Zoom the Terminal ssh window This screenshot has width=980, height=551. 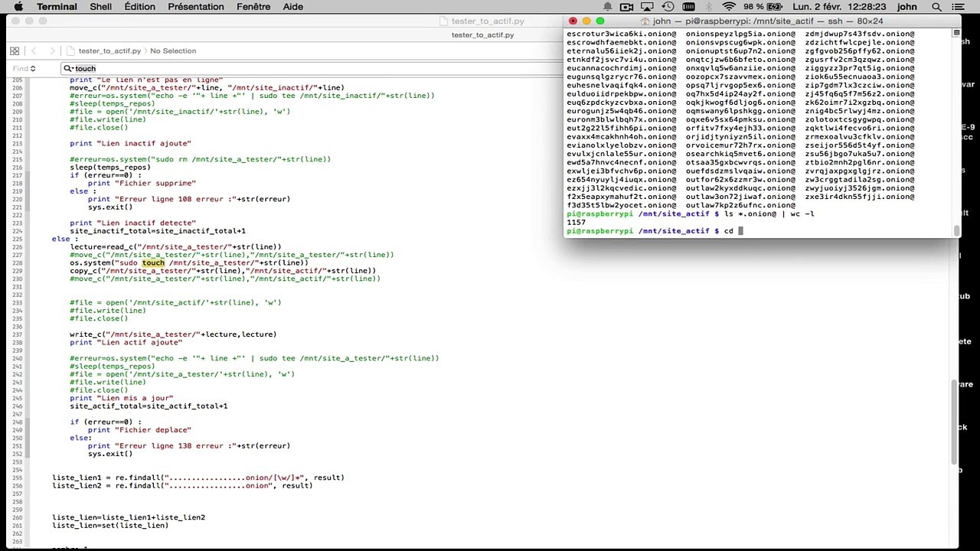click(600, 21)
